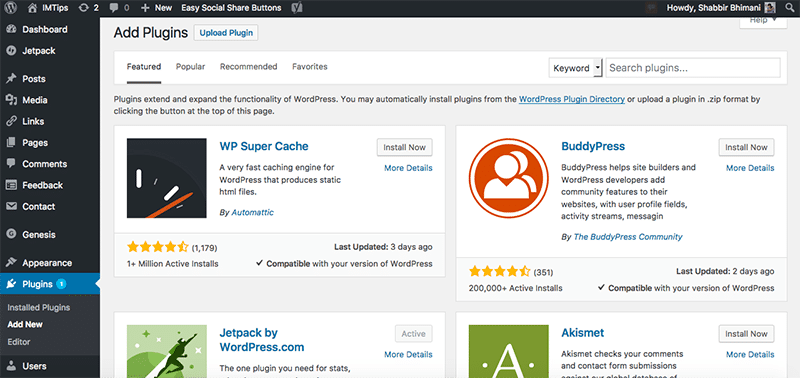
Task: Click the WP Super Cache star rating
Action: 158,247
